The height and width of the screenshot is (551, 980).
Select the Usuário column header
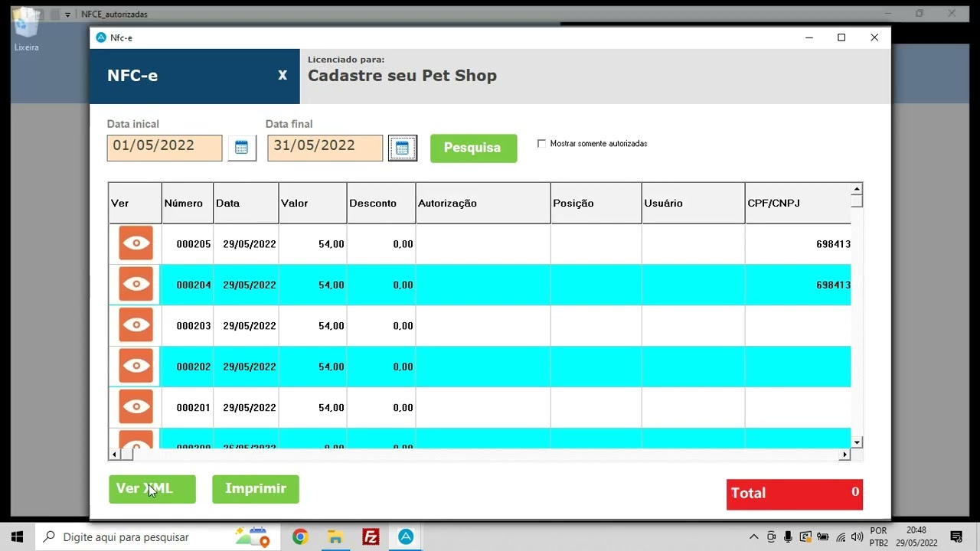pos(693,203)
